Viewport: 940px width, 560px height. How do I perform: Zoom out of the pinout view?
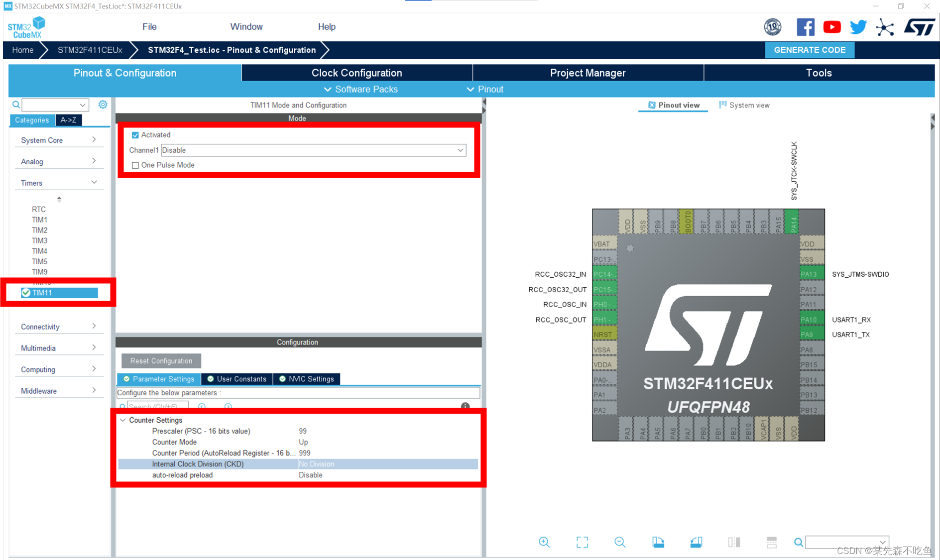click(620, 542)
